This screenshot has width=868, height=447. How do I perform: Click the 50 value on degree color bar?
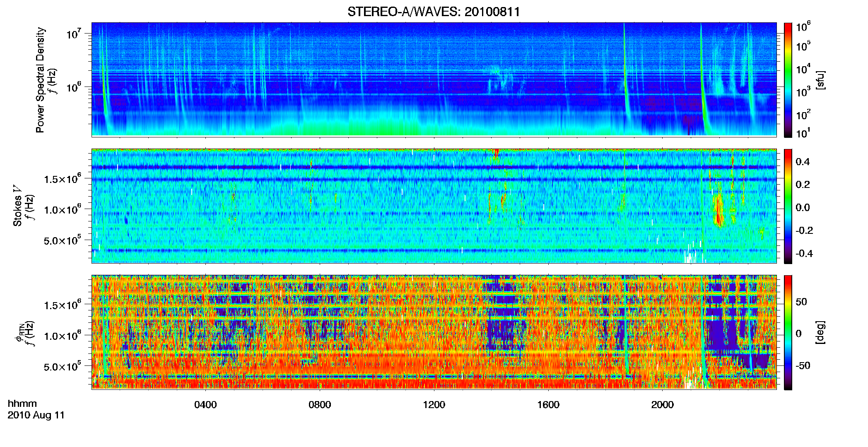[x=801, y=302]
